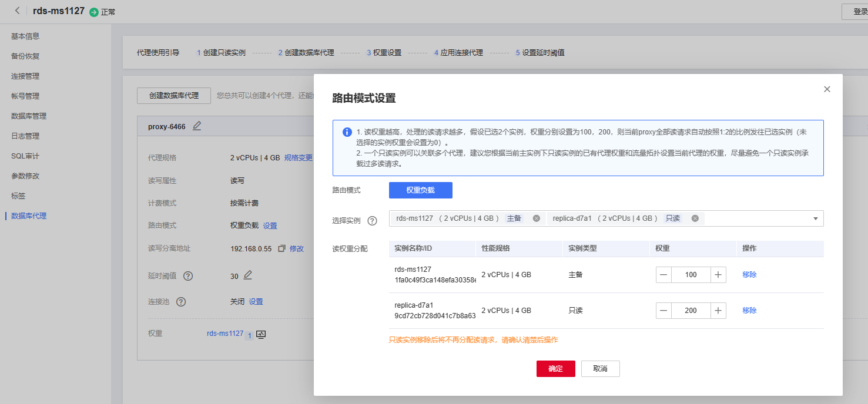Image resolution: width=868 pixels, height=404 pixels.
Task: Cancel the dialog via 取消
Action: [x=600, y=369]
